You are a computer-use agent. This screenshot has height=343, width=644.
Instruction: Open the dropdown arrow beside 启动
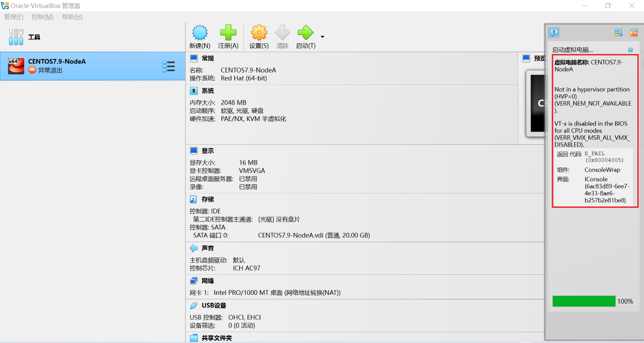tap(322, 37)
